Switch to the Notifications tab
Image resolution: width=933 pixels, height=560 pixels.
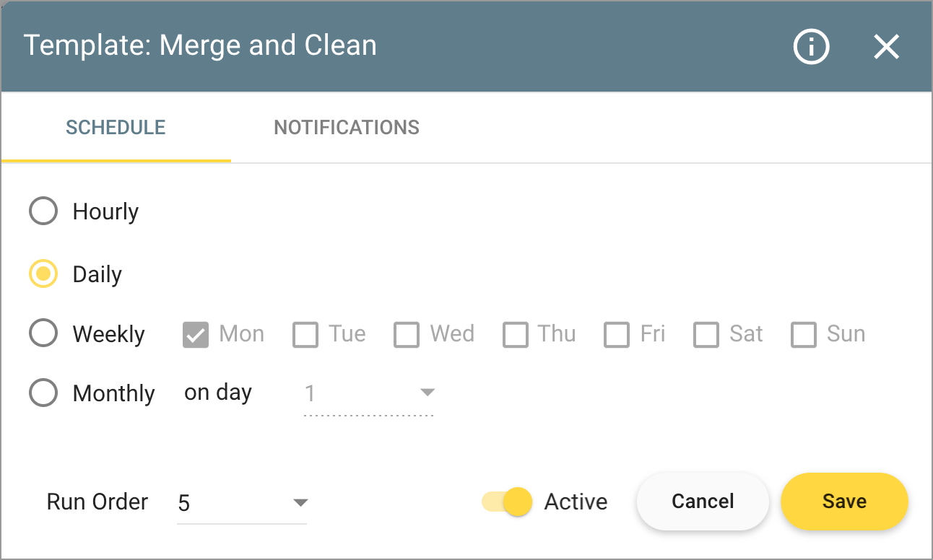(347, 128)
